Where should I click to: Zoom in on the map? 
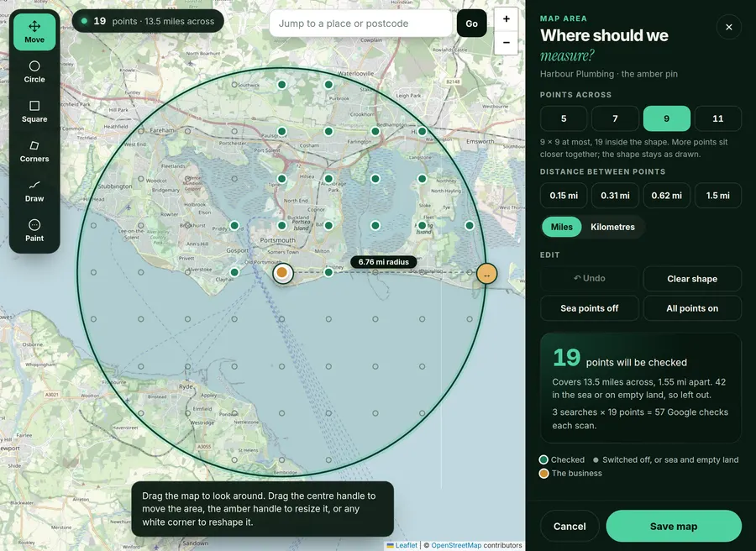coord(507,19)
